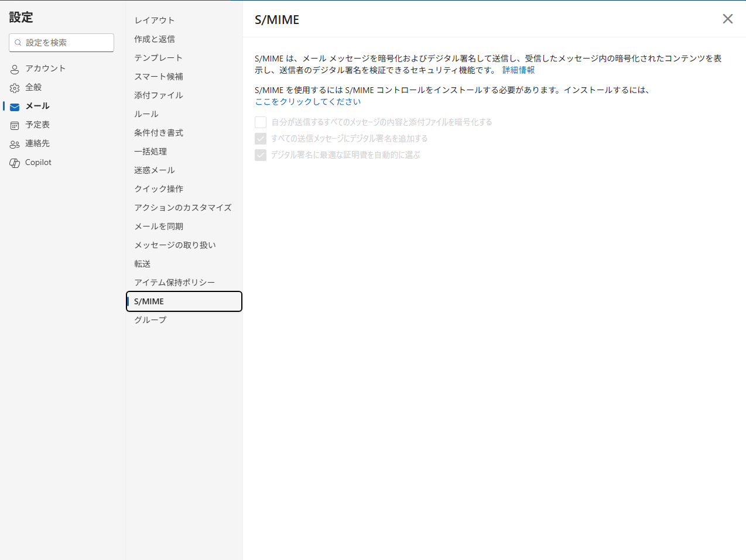Open the スマート候補 mail settings

[184, 77]
